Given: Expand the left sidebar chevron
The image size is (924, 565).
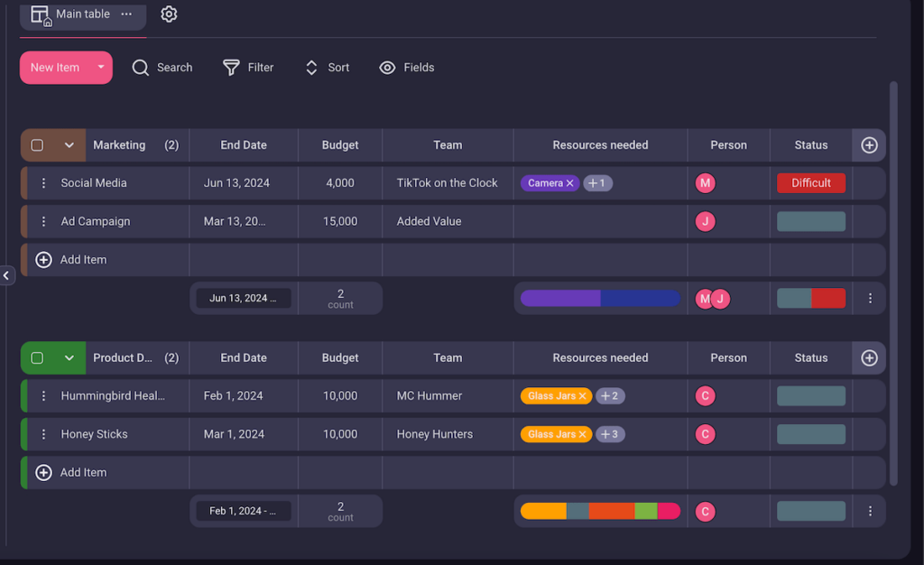Looking at the screenshot, I should pos(6,275).
